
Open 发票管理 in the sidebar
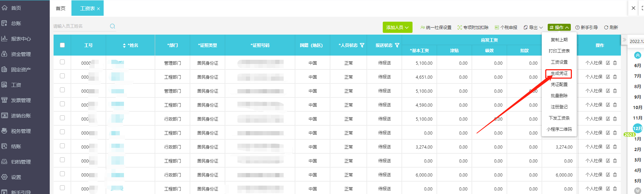coord(21,100)
